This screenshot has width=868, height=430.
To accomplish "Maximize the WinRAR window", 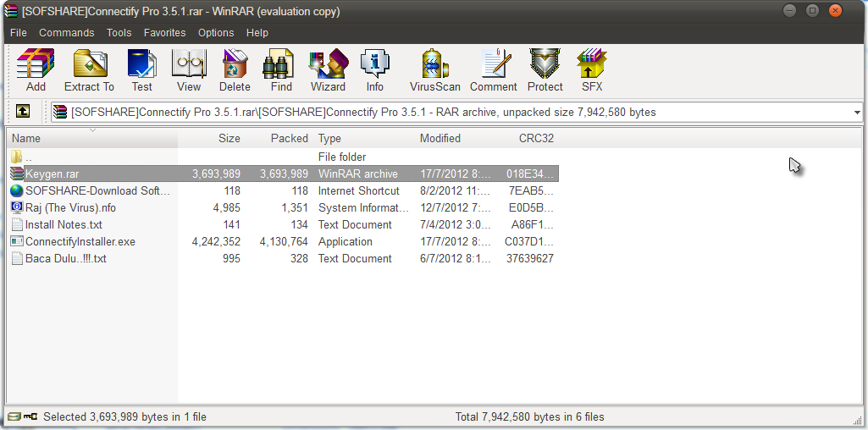I will pyautogui.click(x=813, y=10).
